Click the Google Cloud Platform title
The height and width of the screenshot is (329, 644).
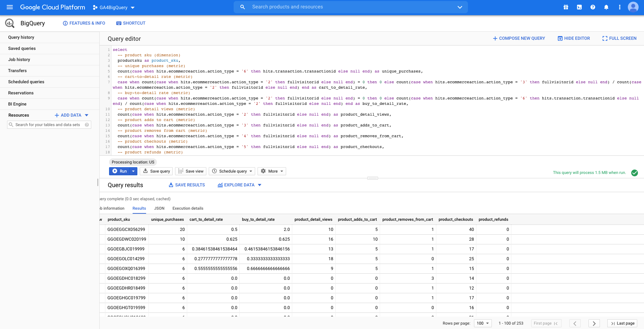[x=53, y=7]
